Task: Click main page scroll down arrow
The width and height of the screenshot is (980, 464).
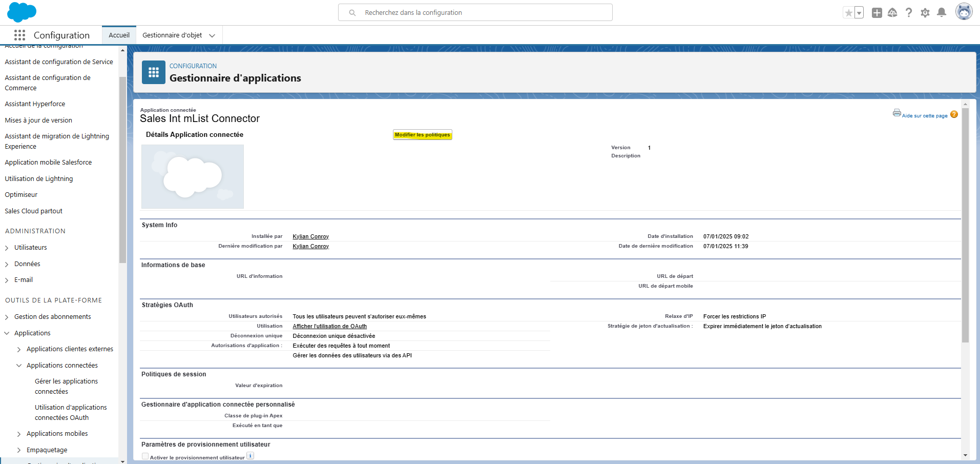Action: tap(965, 455)
